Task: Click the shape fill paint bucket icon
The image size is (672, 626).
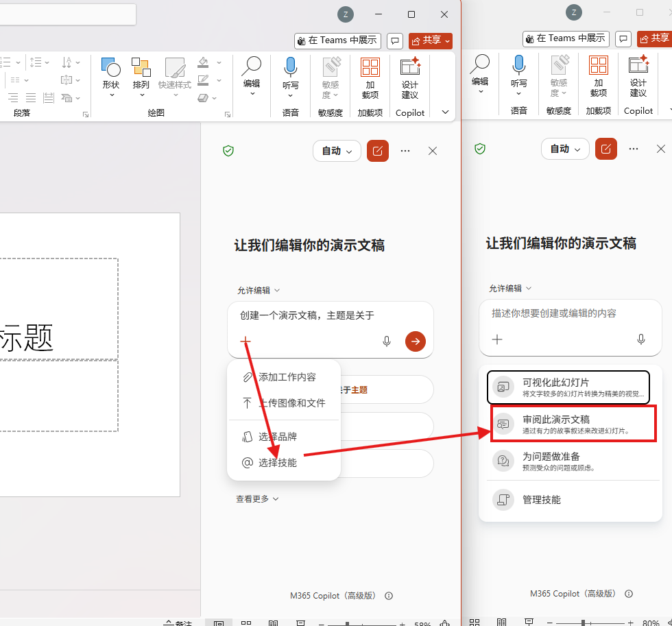Action: coord(203,62)
